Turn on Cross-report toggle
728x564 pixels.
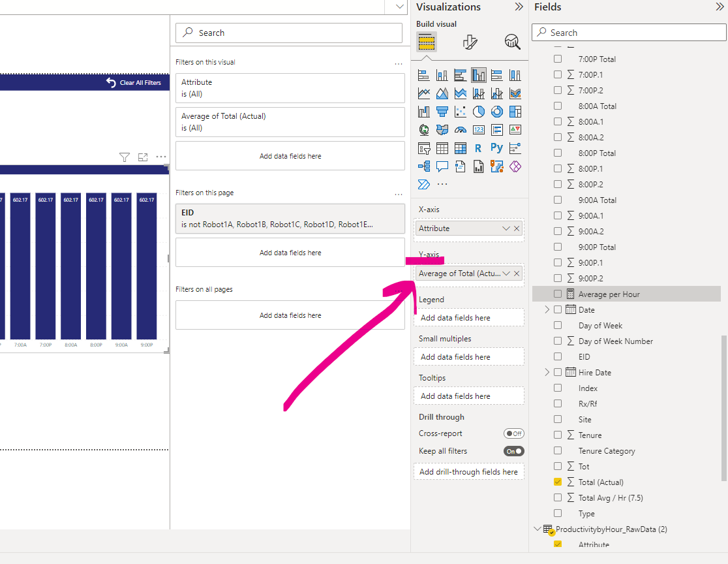(x=513, y=433)
